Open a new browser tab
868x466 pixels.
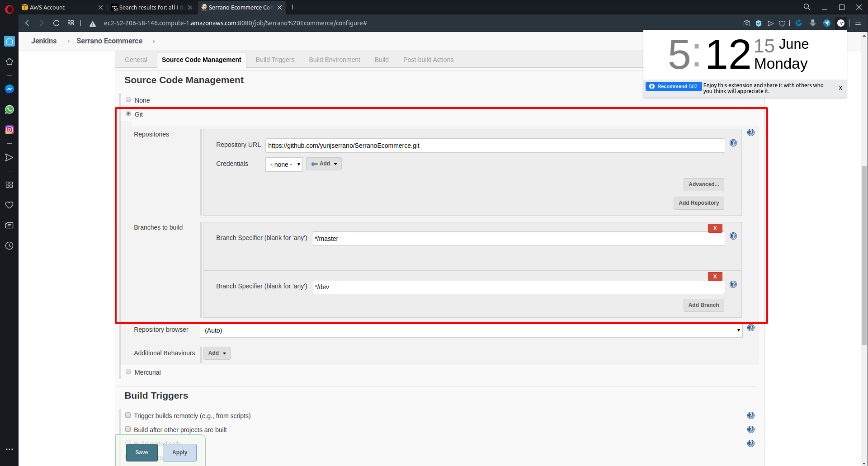point(293,7)
